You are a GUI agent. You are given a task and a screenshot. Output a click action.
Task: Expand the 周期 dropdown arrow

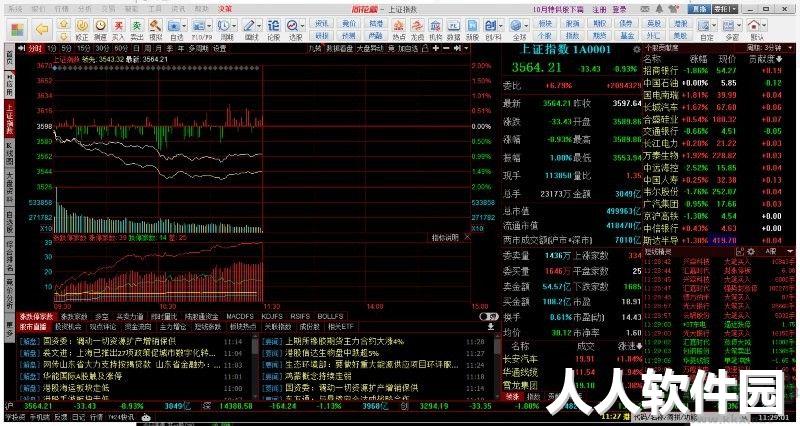click(x=234, y=25)
